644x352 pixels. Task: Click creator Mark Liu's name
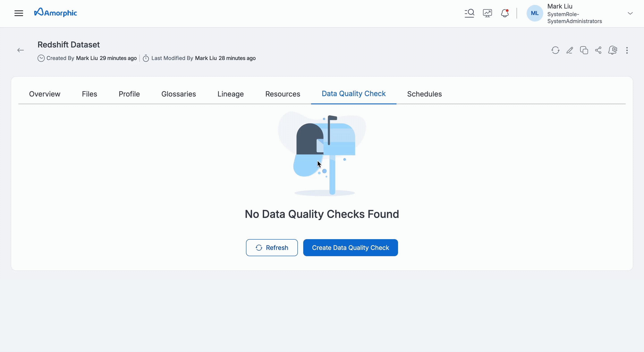click(x=87, y=58)
